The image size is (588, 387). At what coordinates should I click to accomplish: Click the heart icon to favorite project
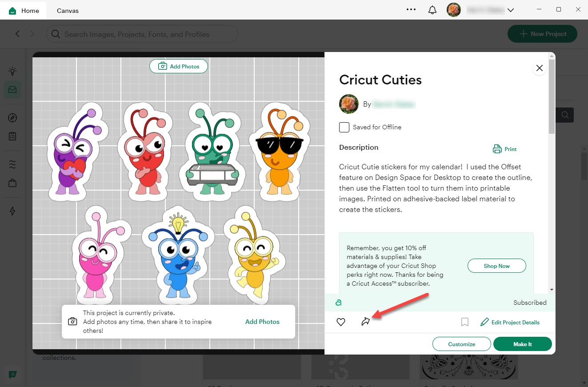coord(341,322)
